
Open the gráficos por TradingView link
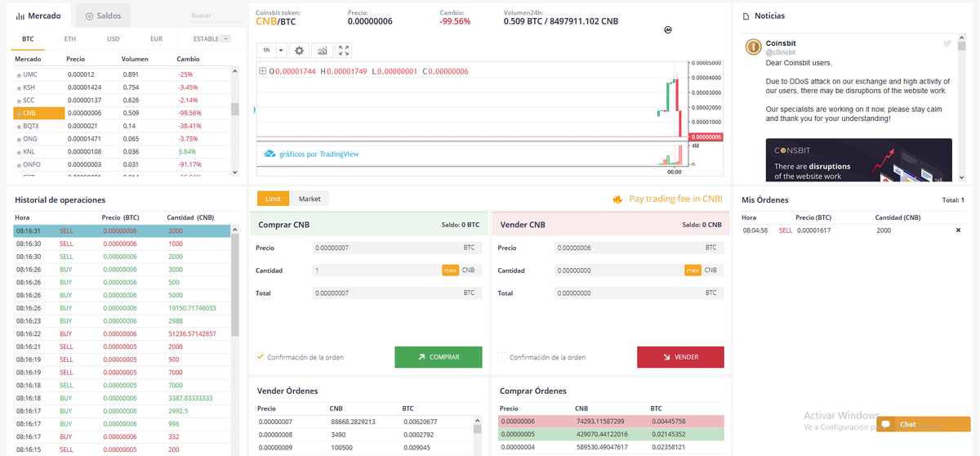(318, 154)
